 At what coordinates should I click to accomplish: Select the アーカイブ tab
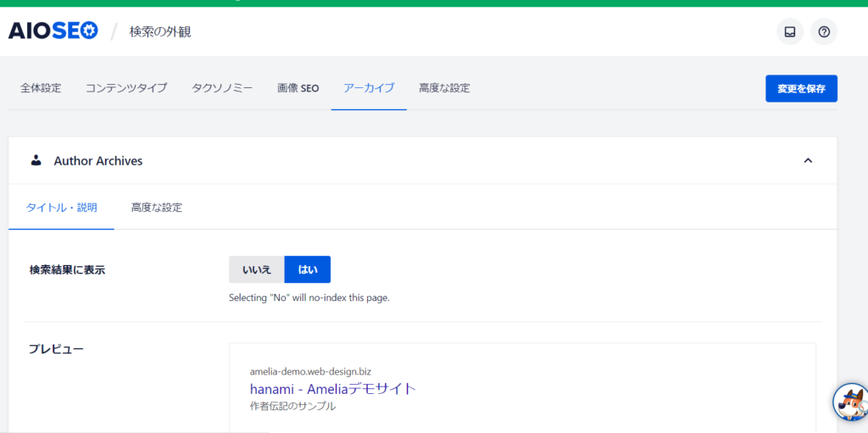pyautogui.click(x=369, y=88)
